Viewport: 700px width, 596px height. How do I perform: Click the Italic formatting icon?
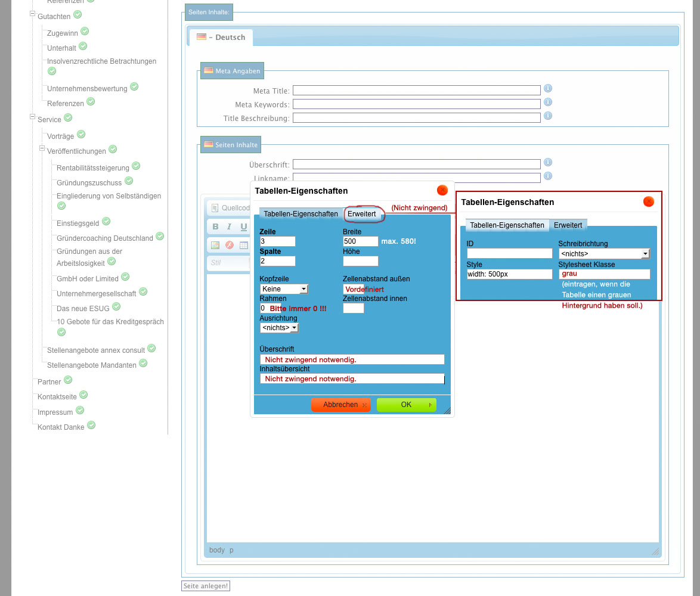pyautogui.click(x=229, y=226)
